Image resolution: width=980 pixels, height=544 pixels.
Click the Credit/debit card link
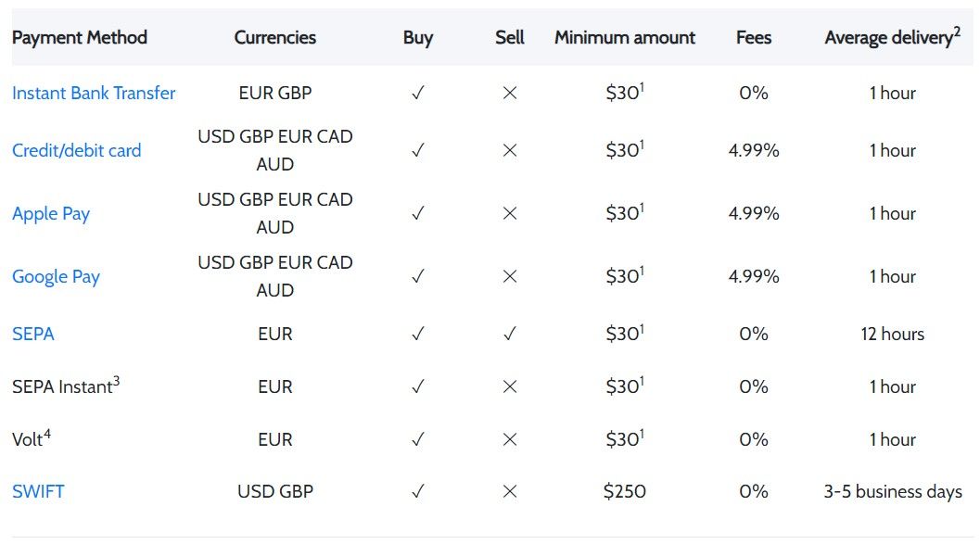77,150
